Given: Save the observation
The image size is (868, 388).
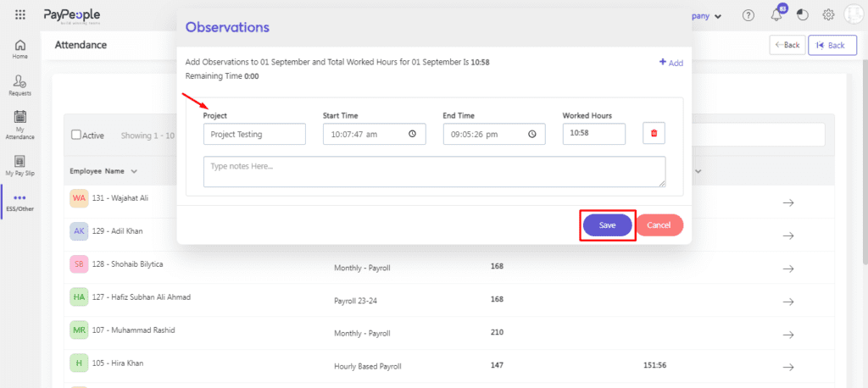Looking at the screenshot, I should point(607,225).
